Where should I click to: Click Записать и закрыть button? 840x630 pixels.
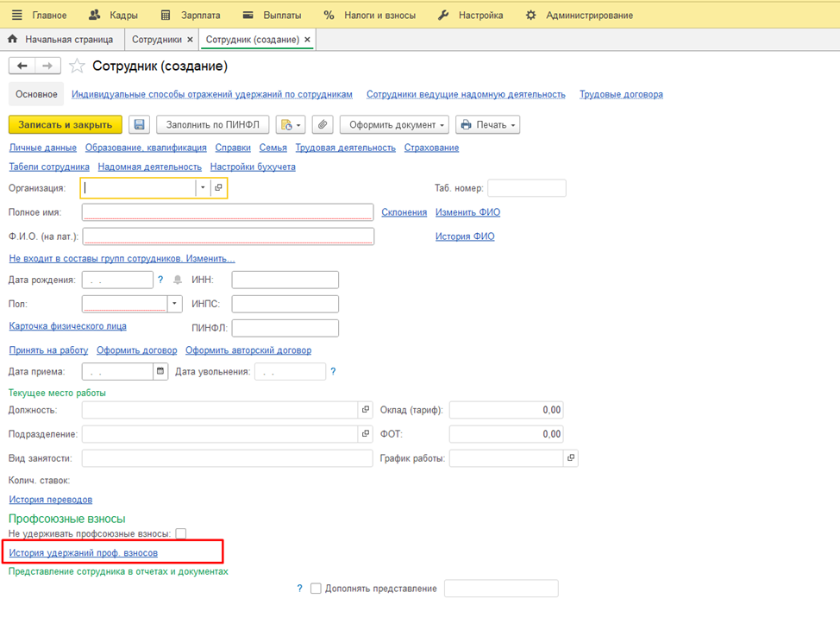(66, 125)
